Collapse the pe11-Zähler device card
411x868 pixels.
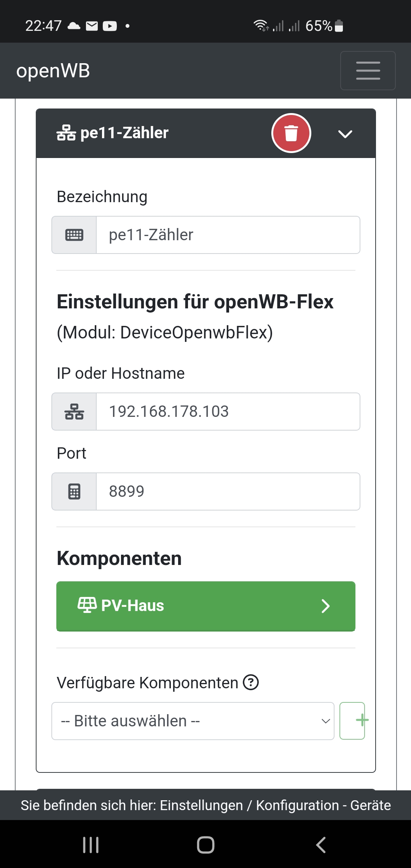(x=345, y=134)
